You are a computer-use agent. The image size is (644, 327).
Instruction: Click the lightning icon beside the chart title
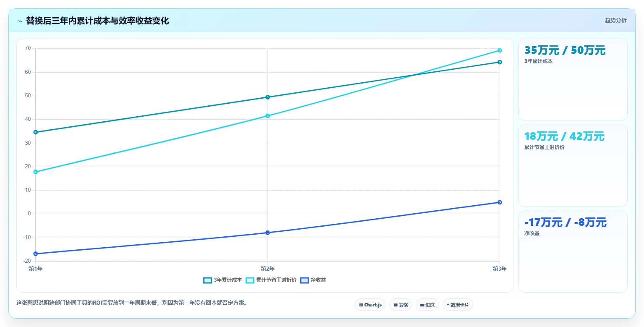(20, 21)
